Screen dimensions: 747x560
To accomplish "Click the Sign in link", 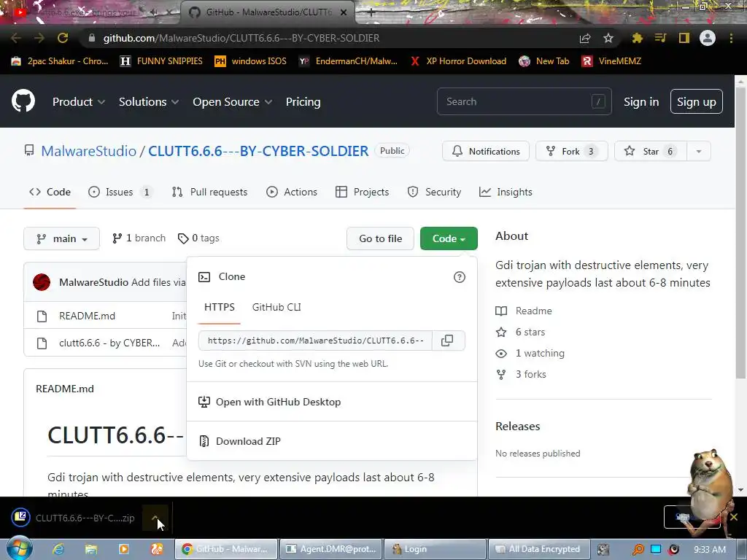I will [641, 102].
